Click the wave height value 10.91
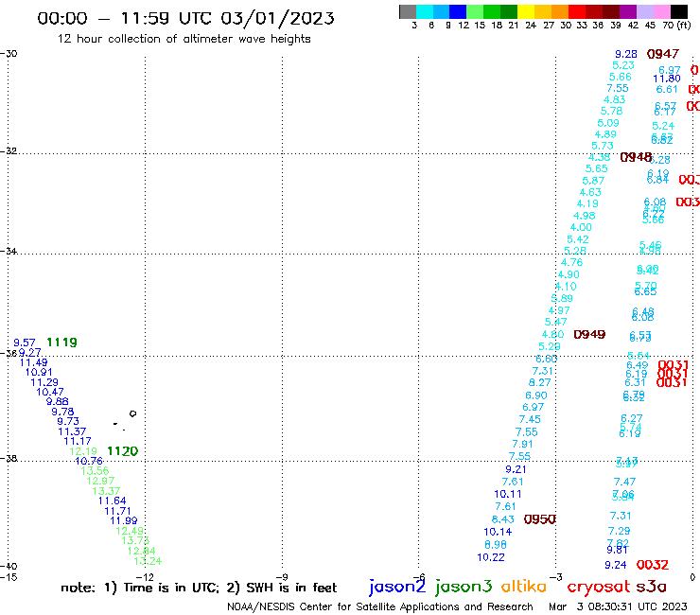Screen dimensions: 700x615 pyautogui.click(x=39, y=372)
